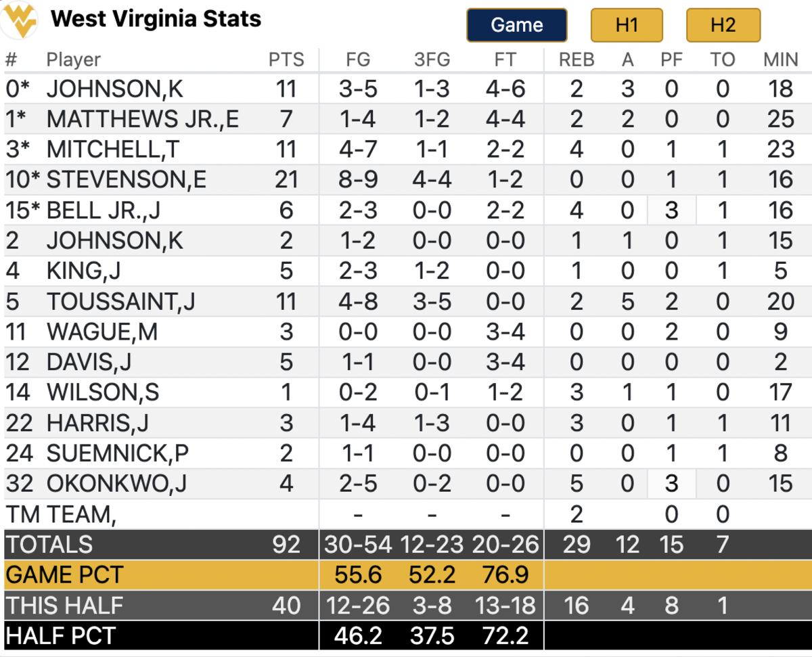
Task: Click the MIN column header
Action: pos(780,60)
